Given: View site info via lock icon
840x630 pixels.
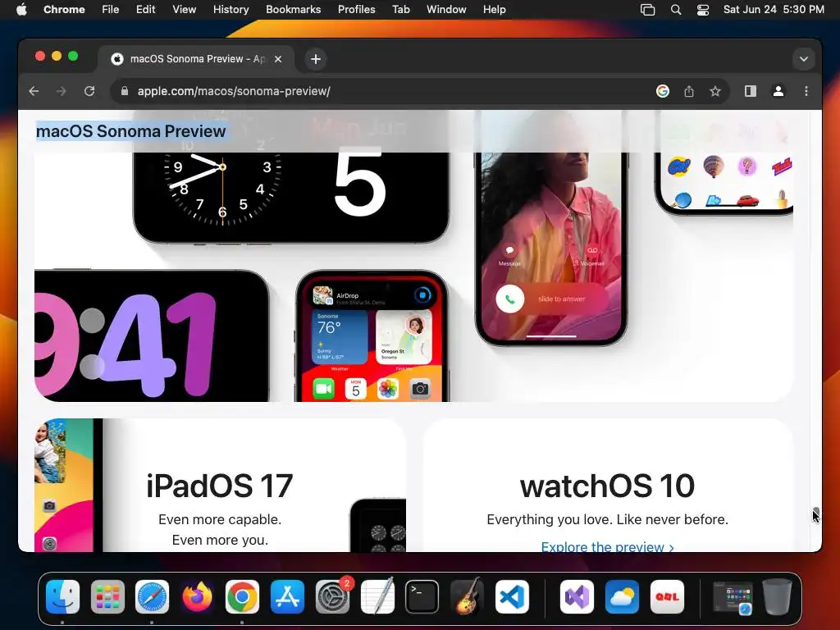Looking at the screenshot, I should (x=125, y=91).
